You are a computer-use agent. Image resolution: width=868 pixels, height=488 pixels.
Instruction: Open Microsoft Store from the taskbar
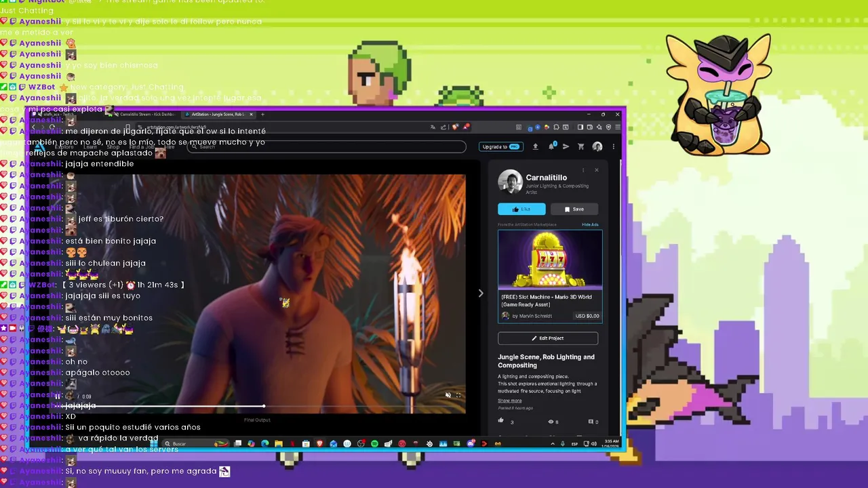pyautogui.click(x=306, y=443)
